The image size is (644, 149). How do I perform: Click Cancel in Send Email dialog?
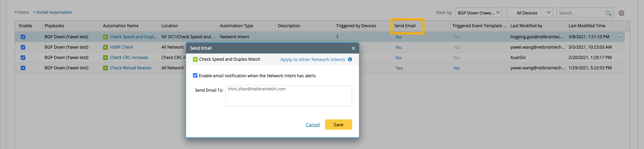point(313,125)
